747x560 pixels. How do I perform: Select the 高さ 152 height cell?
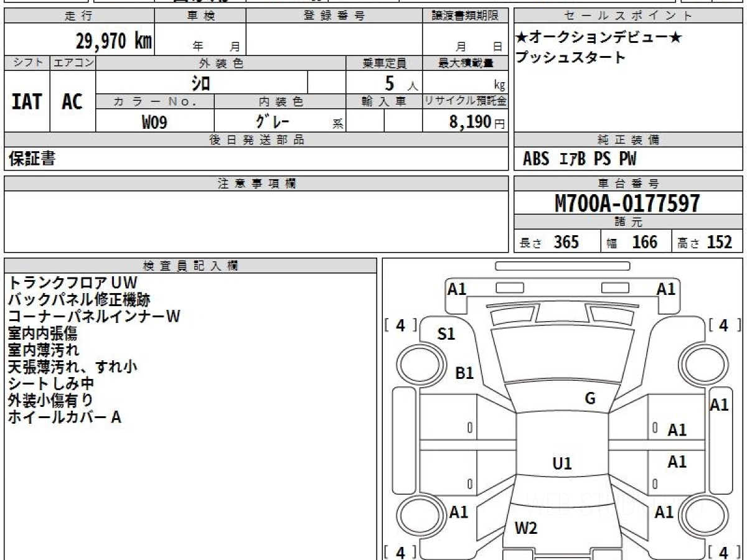(707, 242)
